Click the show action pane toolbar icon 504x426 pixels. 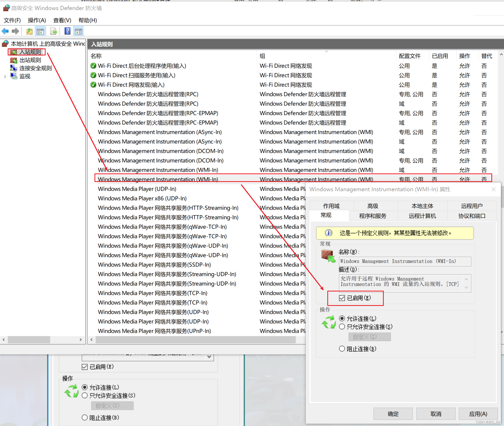click(x=78, y=31)
